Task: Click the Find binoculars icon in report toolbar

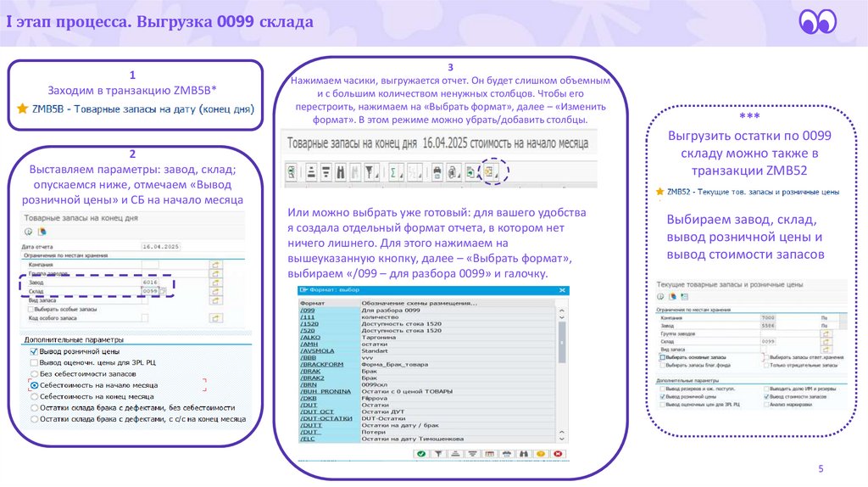Action: click(341, 171)
